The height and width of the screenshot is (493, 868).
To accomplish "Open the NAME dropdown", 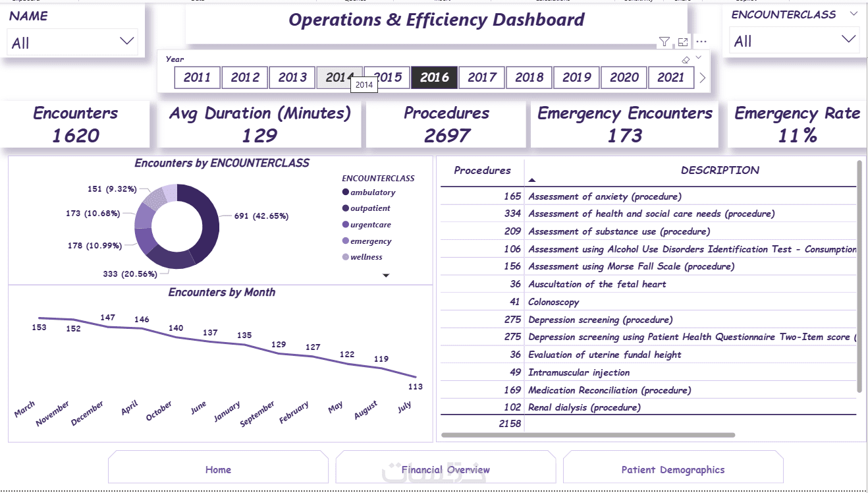I will pos(72,42).
